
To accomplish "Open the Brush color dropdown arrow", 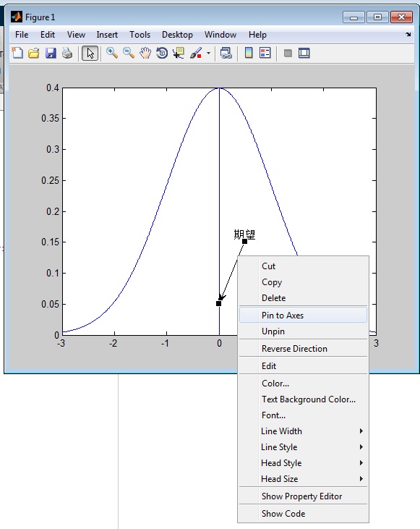I will 208,53.
